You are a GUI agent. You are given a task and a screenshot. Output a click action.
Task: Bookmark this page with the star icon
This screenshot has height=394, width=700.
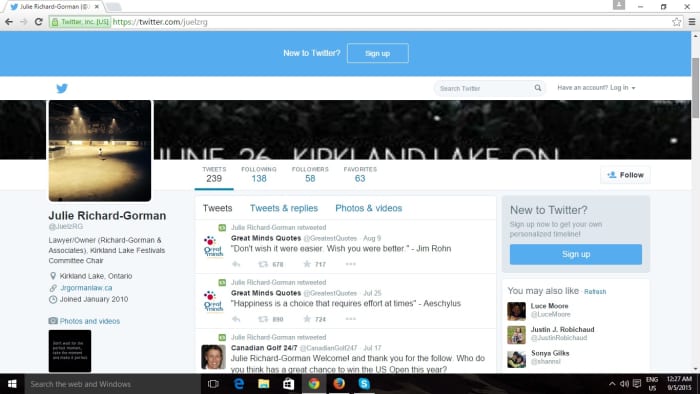click(676, 21)
